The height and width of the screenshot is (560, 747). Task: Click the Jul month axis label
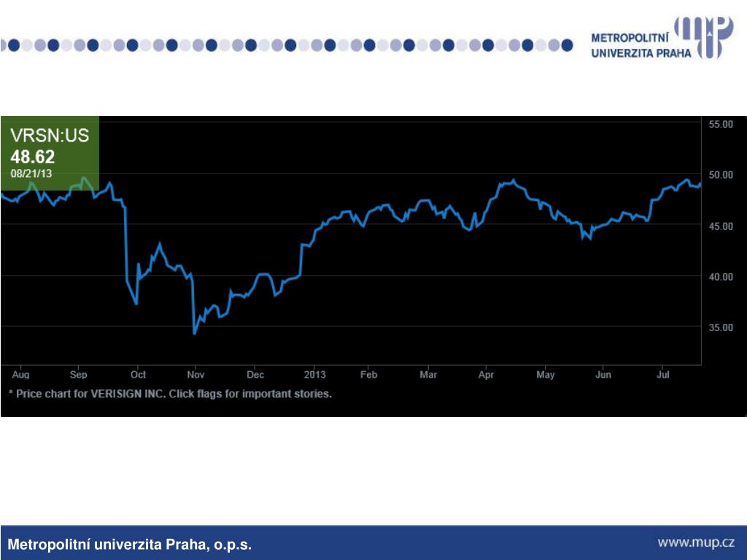[x=662, y=375]
